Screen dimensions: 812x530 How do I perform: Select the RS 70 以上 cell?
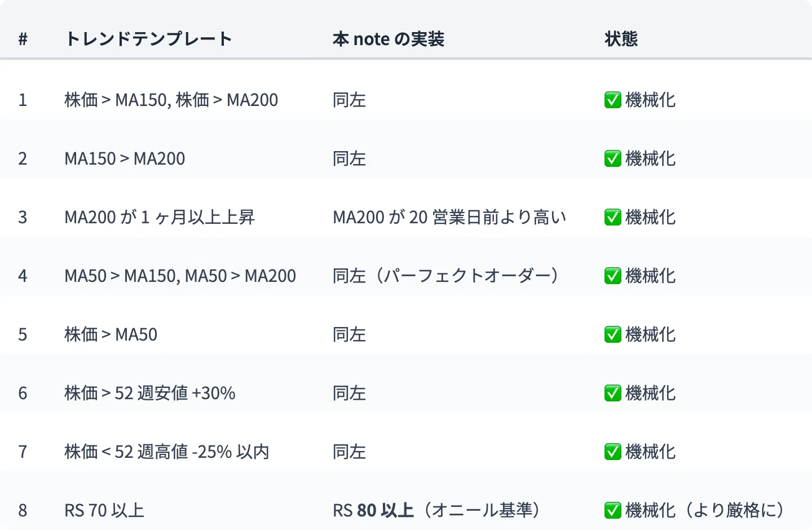[x=104, y=510]
